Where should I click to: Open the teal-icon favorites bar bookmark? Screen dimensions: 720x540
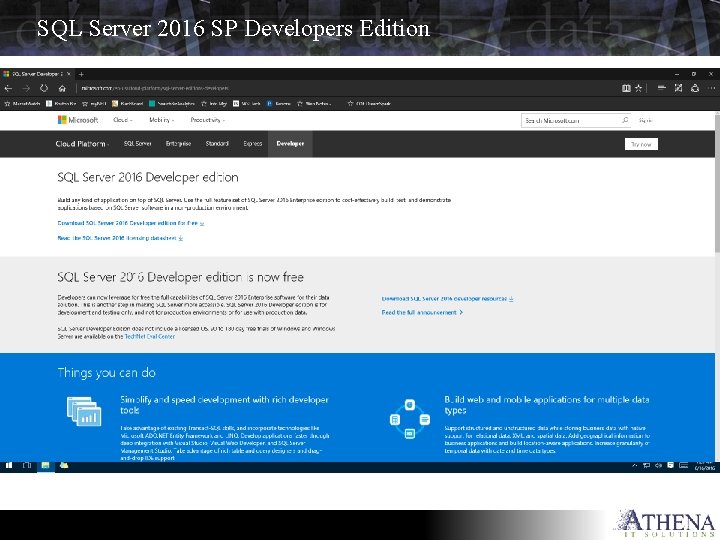coord(172,104)
